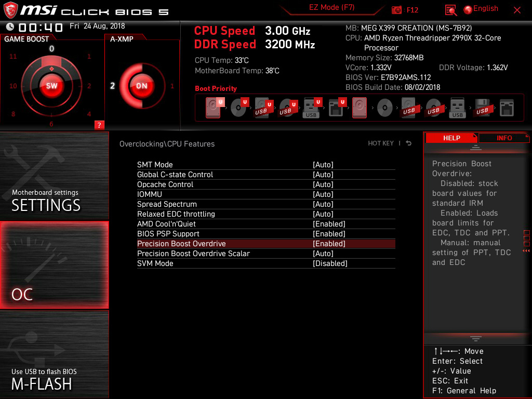Click the HOT KEY button
This screenshot has height=399, width=532.
381,143
